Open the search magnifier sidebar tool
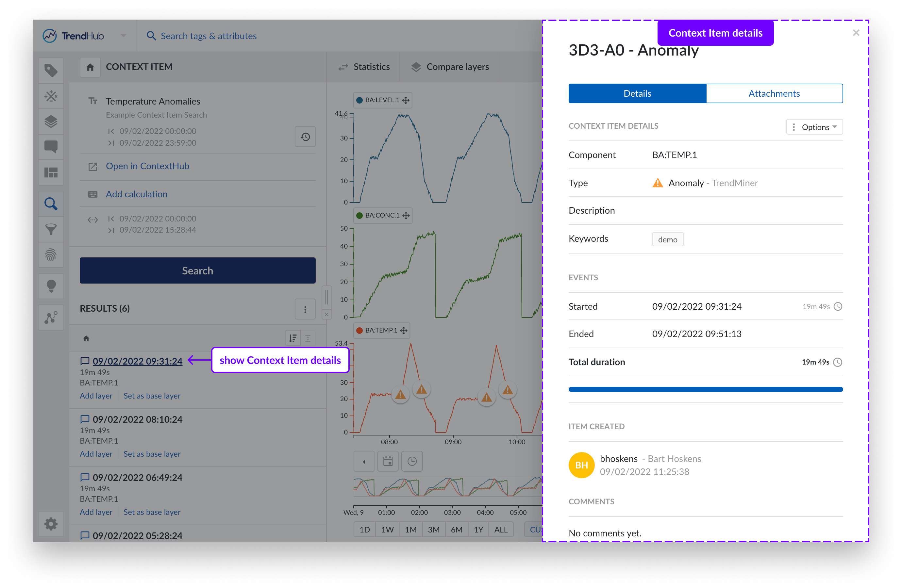The height and width of the screenshot is (588, 902). [51, 204]
